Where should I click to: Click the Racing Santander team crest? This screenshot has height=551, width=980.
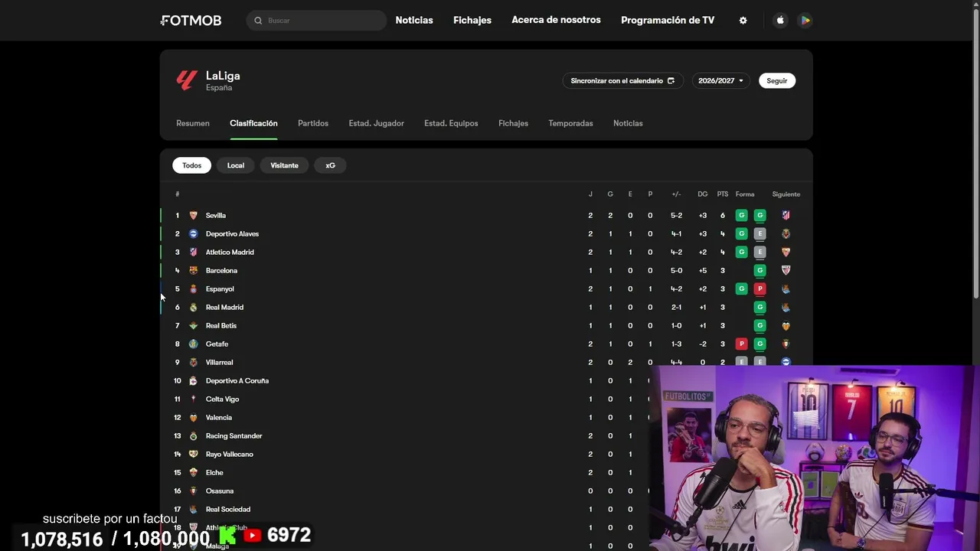pos(193,435)
